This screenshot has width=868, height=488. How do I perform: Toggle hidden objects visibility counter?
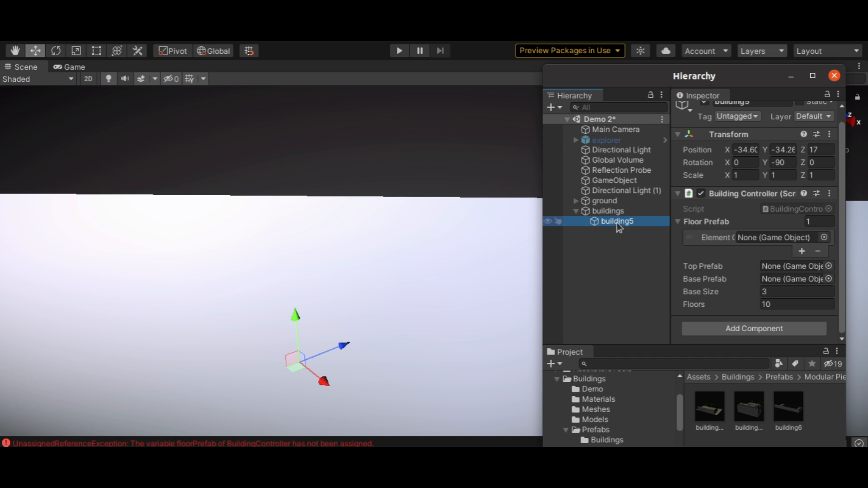[x=171, y=79]
